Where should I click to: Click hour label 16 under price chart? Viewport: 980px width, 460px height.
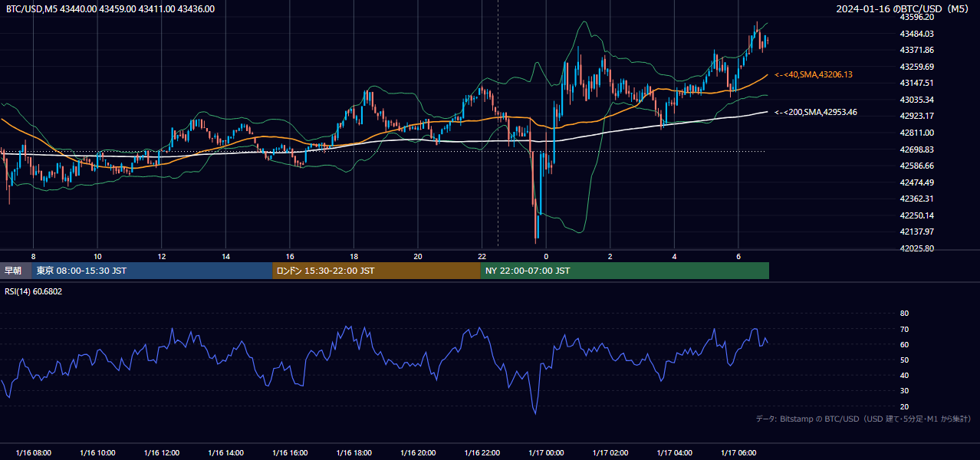[x=290, y=256]
